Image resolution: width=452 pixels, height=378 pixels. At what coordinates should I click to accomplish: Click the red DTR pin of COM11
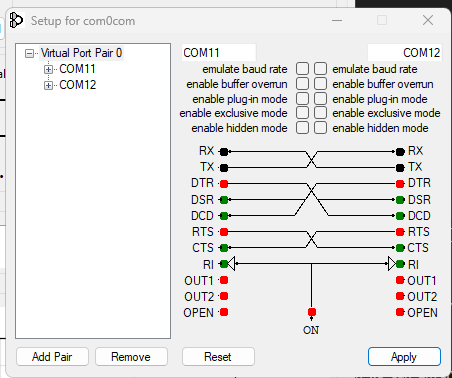[224, 184]
